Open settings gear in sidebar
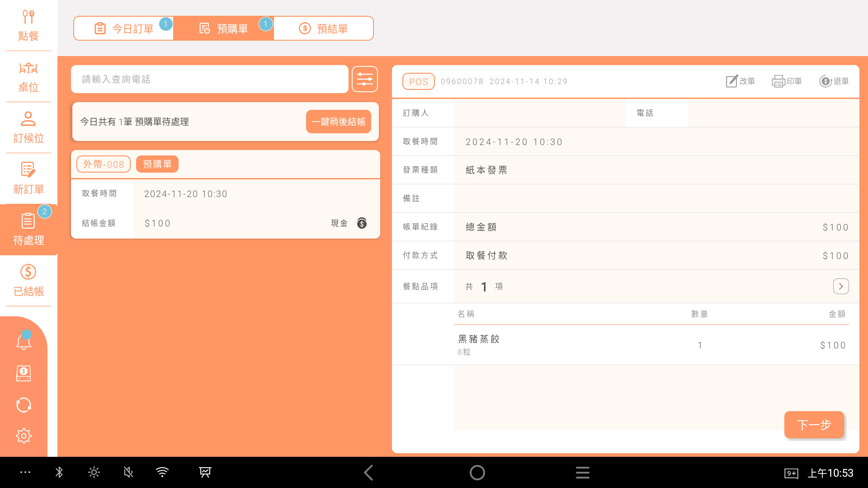 point(24,436)
